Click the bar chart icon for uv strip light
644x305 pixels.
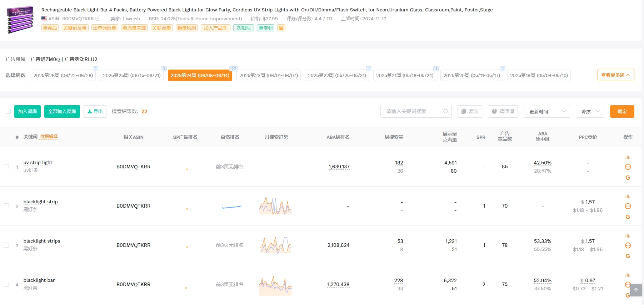pos(628,157)
